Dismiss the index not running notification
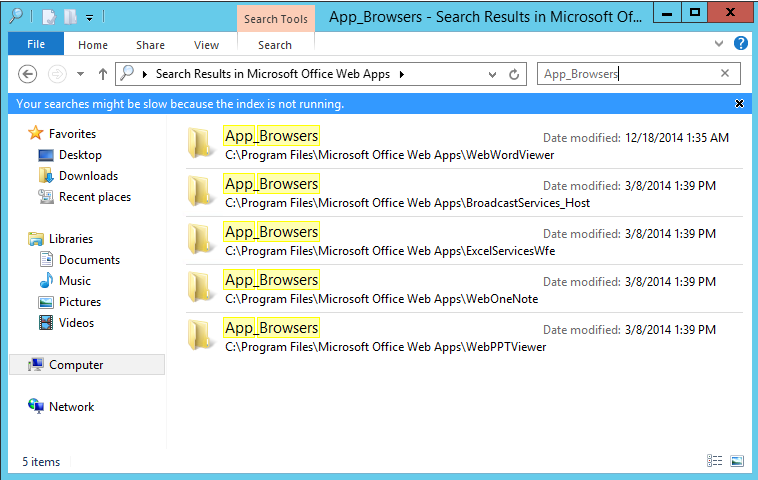The image size is (758, 480). coord(739,103)
